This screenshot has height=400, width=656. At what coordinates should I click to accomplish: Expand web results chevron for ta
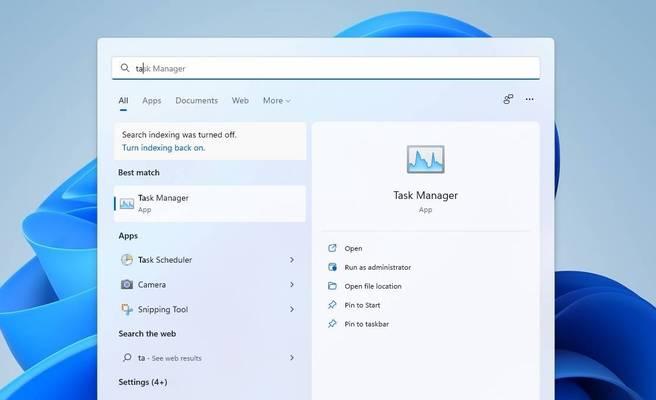tap(292, 358)
